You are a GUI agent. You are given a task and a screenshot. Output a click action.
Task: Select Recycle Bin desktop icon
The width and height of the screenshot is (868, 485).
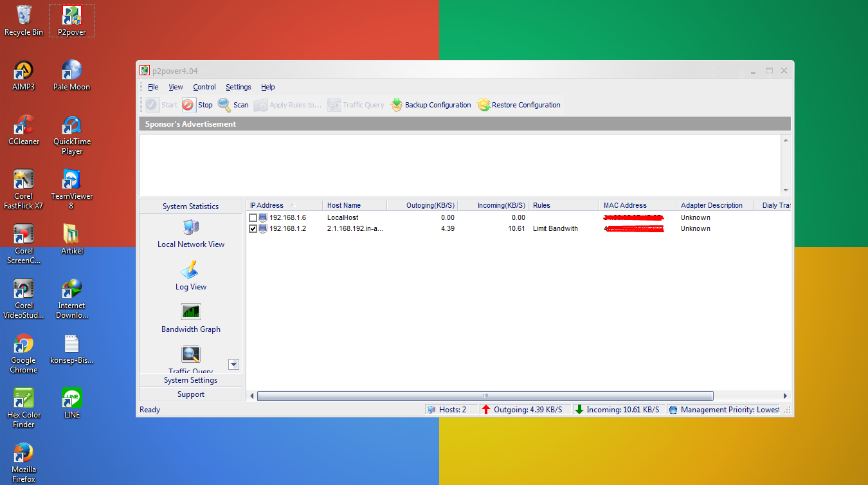point(24,20)
